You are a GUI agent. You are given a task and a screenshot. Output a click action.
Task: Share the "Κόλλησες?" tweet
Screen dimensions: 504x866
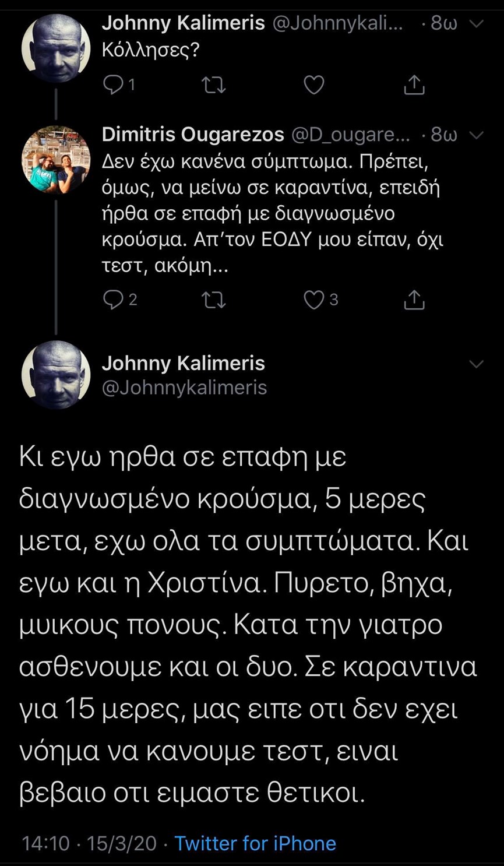(x=414, y=85)
